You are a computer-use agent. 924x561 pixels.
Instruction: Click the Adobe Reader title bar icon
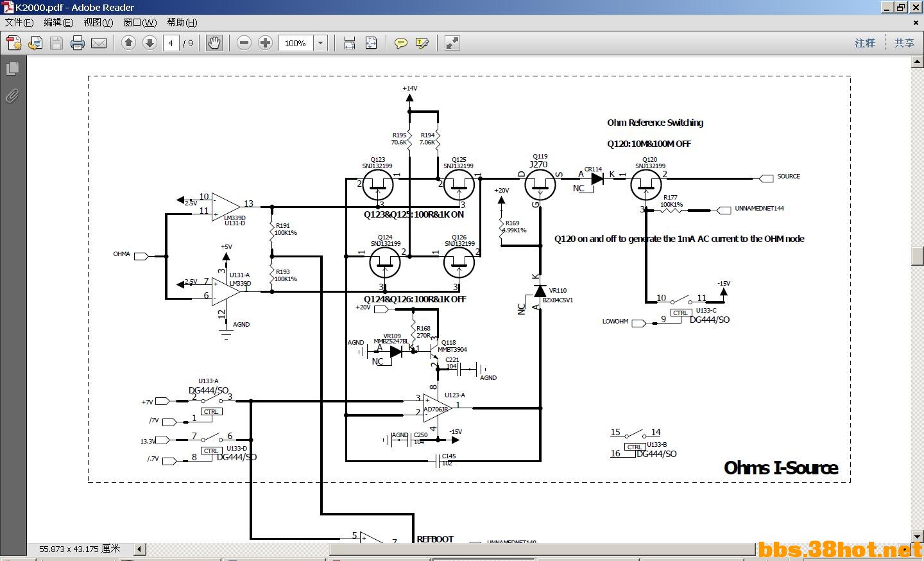8,7
